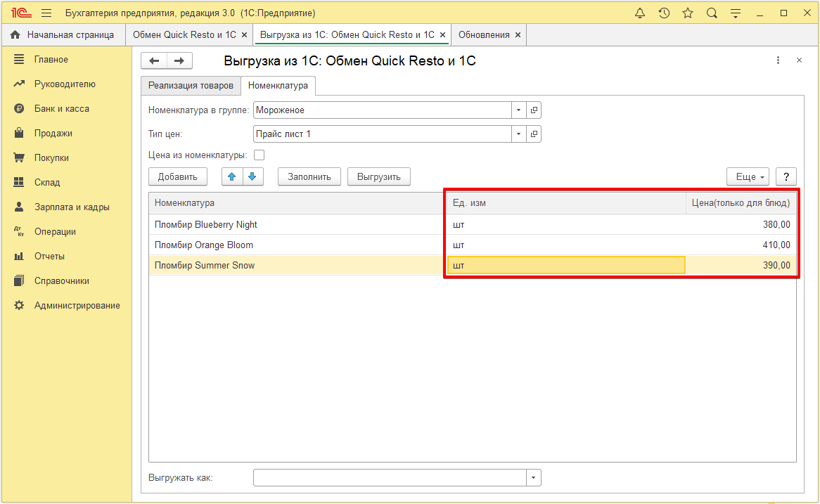Go forward with the right arrow

[179, 60]
